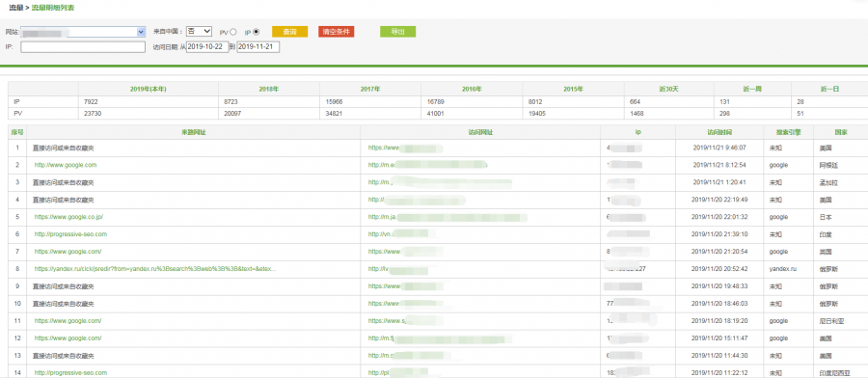Click the PV count 41001

[x=436, y=114]
